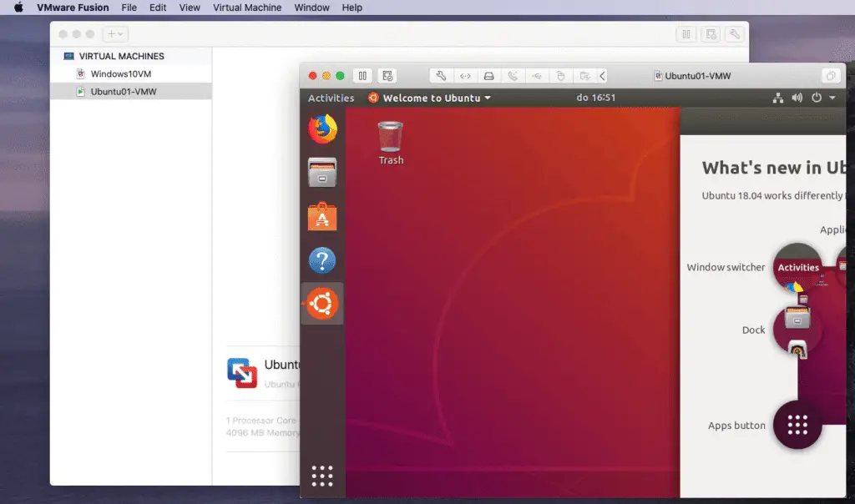Click the Welcome to Ubuntu dock icon
The image size is (855, 504).
click(322, 304)
